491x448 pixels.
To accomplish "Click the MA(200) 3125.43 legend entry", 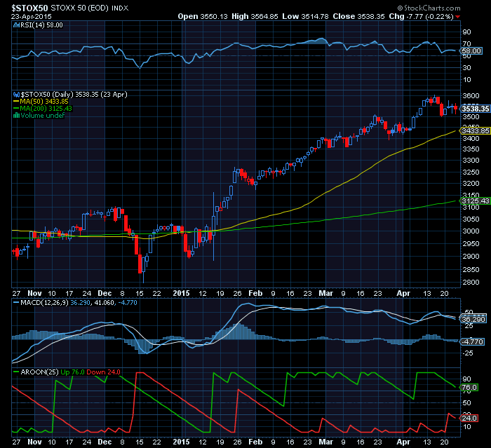I will coord(43,109).
